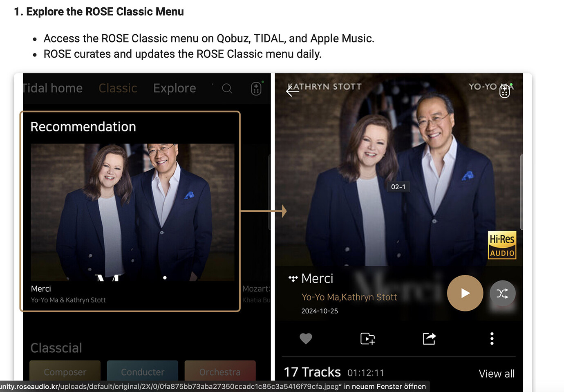Click the Recommendation heading

click(x=83, y=127)
